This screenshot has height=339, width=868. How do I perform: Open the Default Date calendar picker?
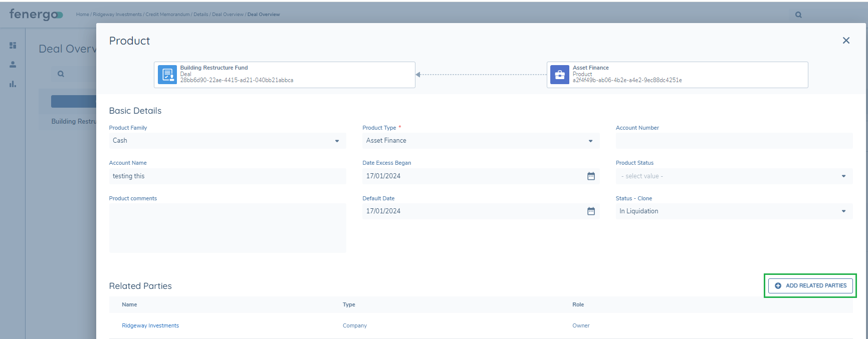pyautogui.click(x=591, y=211)
